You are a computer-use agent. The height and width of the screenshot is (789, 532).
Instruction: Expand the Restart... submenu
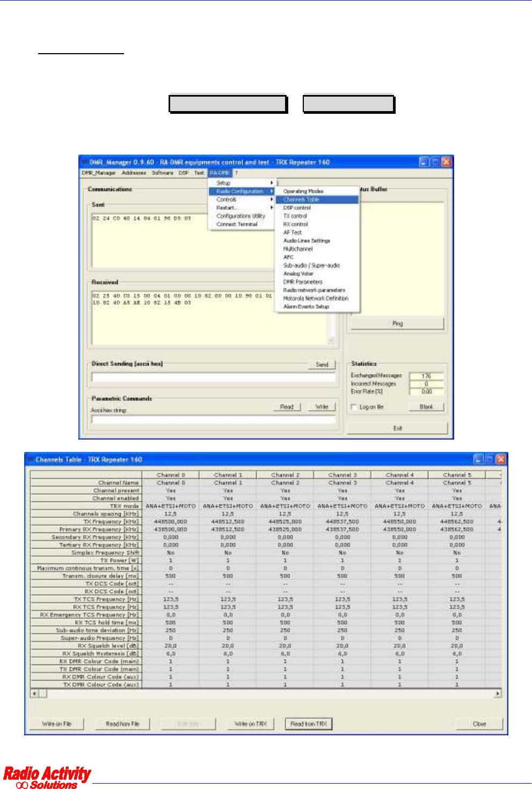(242, 208)
